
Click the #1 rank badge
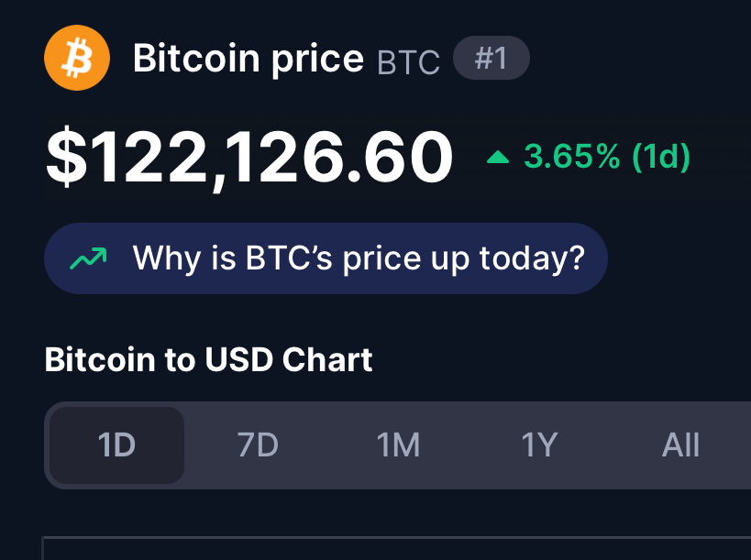pos(491,58)
